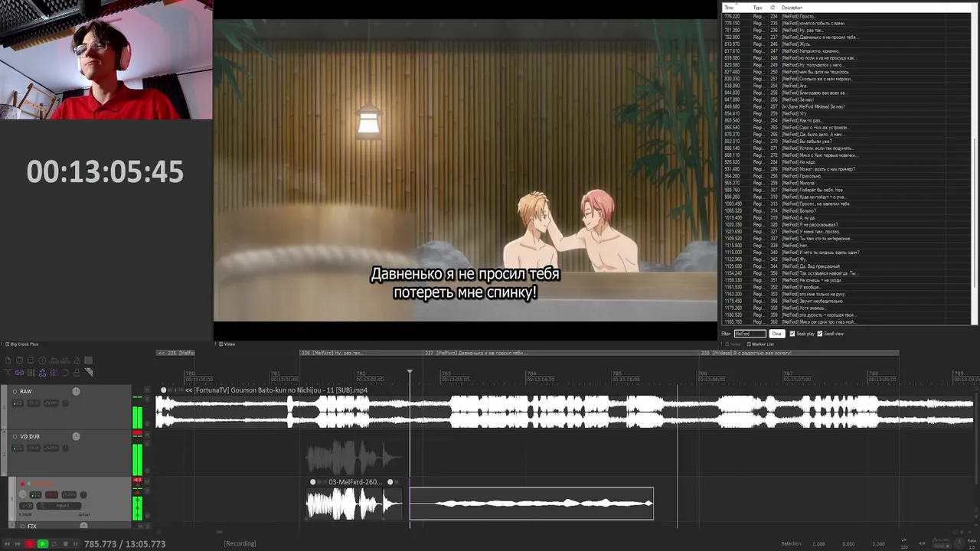
Task: Click the RAW track pan knob
Action: point(65,403)
